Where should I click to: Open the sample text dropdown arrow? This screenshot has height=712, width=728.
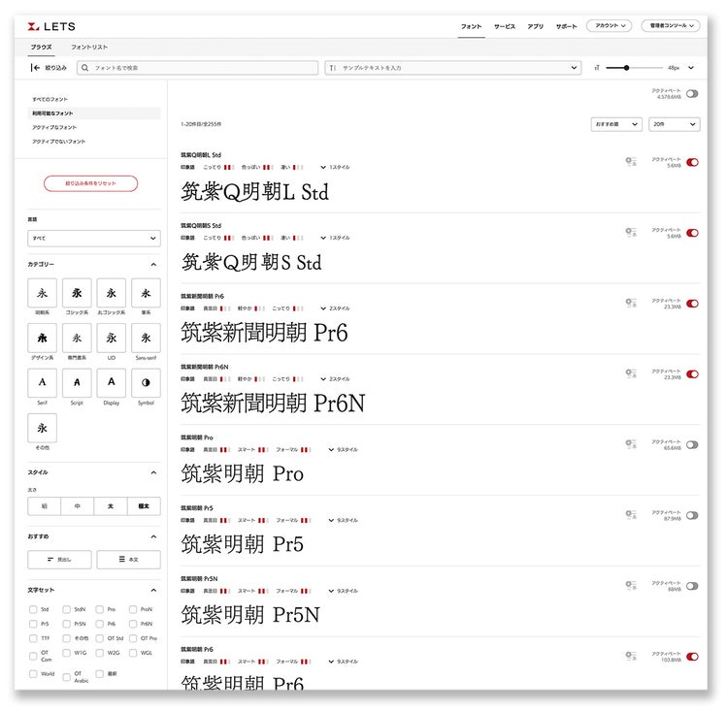coord(574,68)
